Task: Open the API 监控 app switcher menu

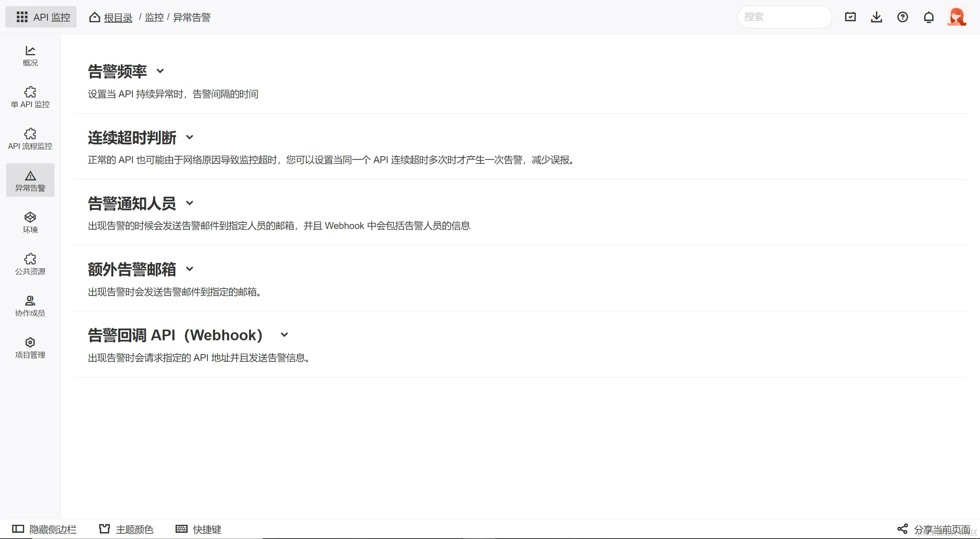Action: [41, 17]
